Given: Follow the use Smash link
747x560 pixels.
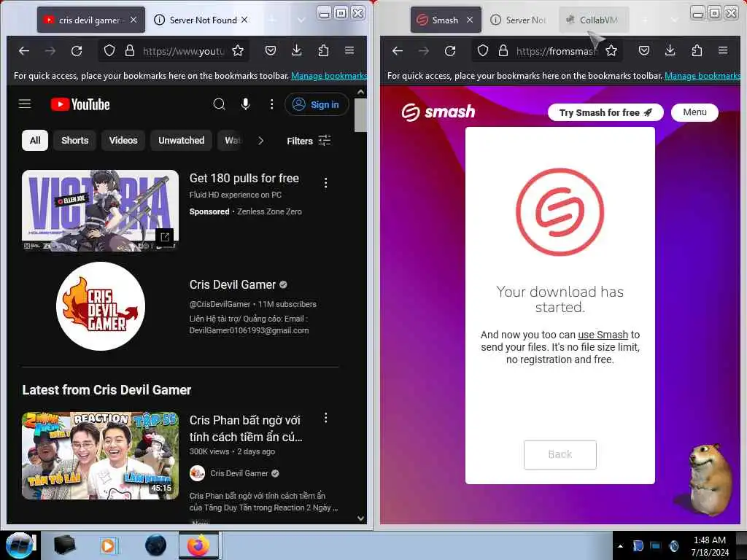Looking at the screenshot, I should coord(603,335).
